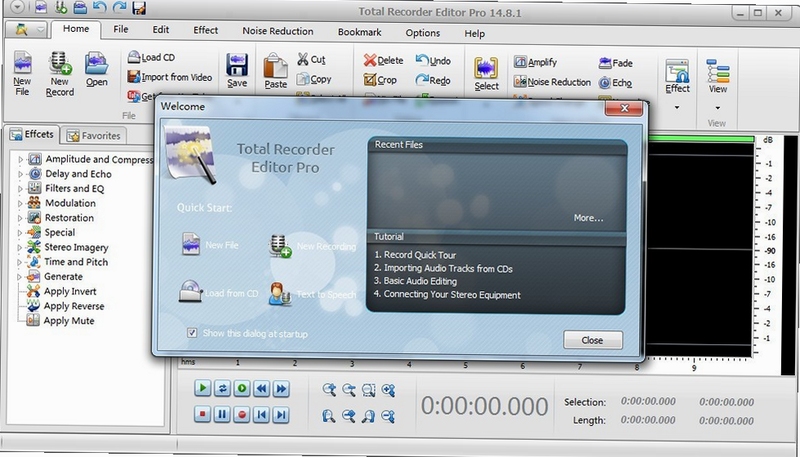Click the Paste clipboard icon
Image resolution: width=800 pixels, height=457 pixels.
click(x=276, y=71)
